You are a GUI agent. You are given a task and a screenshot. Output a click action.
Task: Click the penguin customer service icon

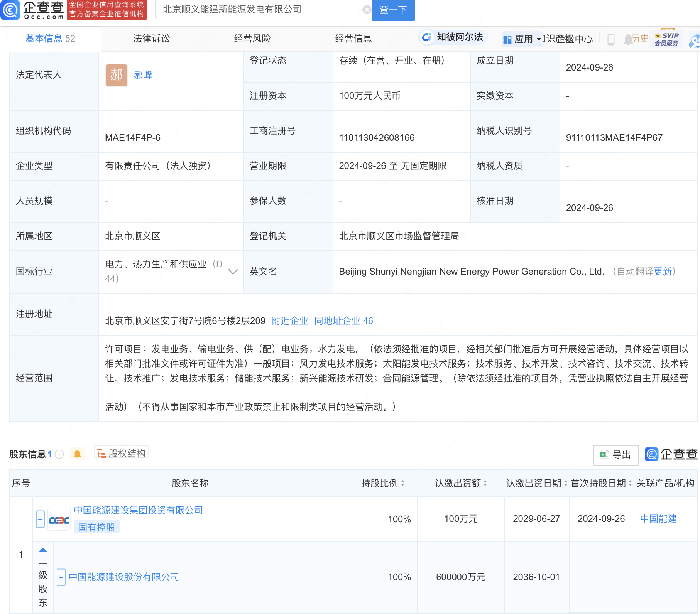(695, 40)
